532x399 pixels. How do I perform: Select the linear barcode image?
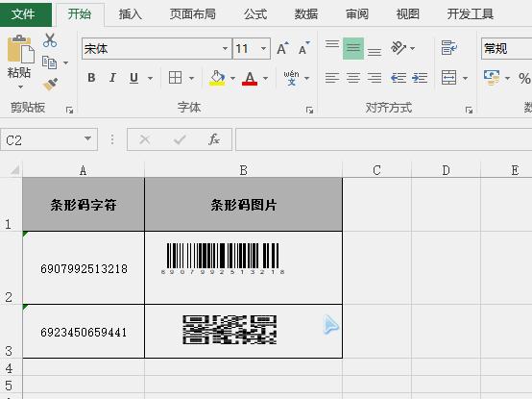pyautogui.click(x=223, y=259)
